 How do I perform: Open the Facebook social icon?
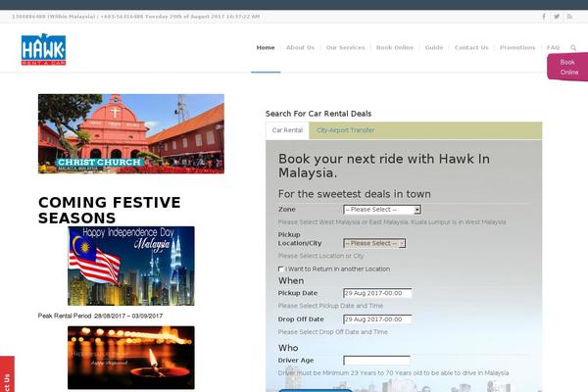click(544, 17)
